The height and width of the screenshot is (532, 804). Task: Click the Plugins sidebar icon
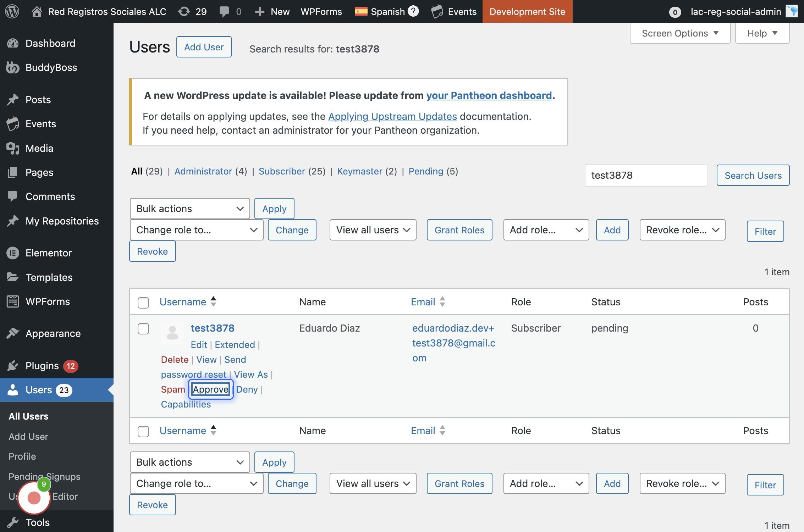pos(13,366)
